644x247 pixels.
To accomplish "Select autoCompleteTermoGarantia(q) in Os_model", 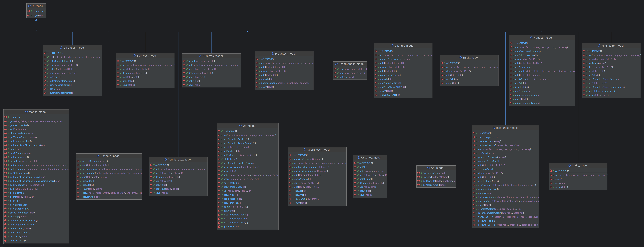I will 240,143.
